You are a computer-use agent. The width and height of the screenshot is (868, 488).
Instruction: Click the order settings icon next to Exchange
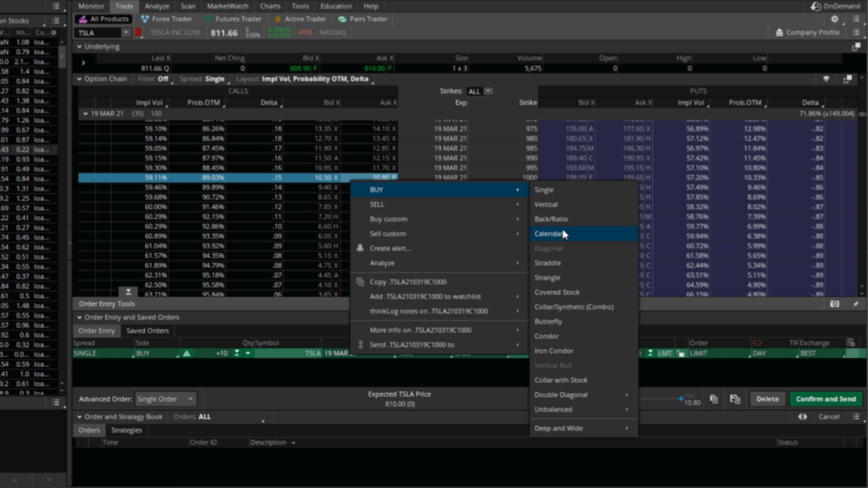click(851, 343)
